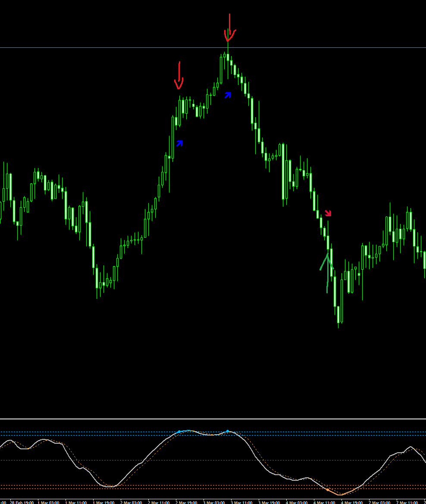
Task: Click the second blue dot on the oscillator peak
Action: click(x=228, y=431)
